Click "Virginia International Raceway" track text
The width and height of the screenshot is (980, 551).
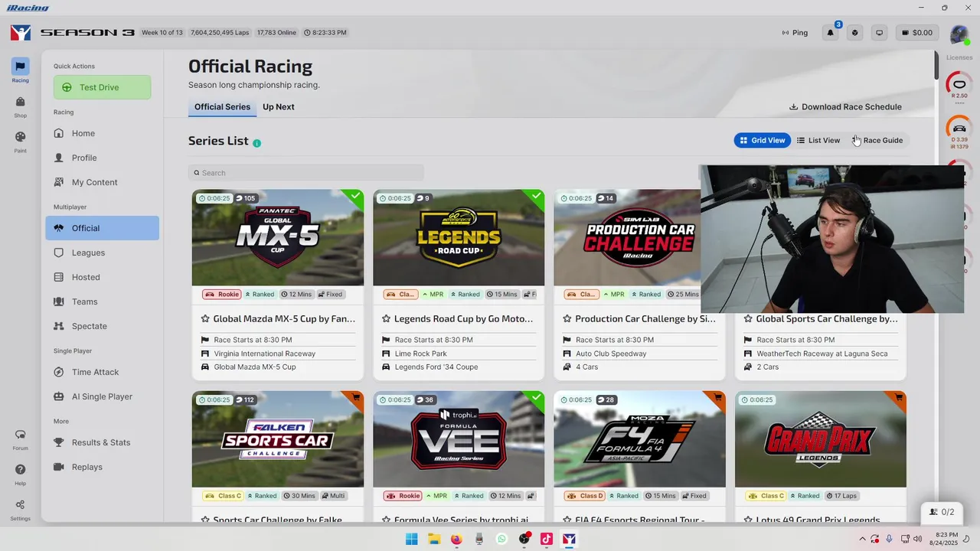point(265,354)
